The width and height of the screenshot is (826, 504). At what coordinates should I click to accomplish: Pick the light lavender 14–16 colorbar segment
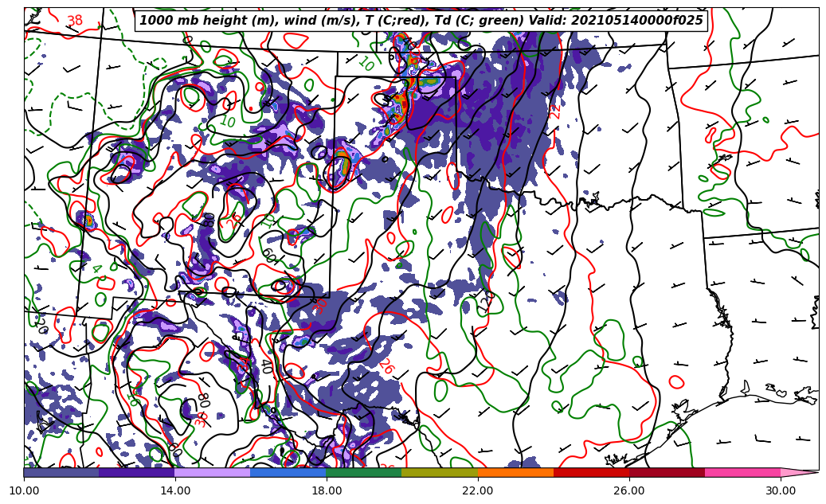pyautogui.click(x=212, y=472)
